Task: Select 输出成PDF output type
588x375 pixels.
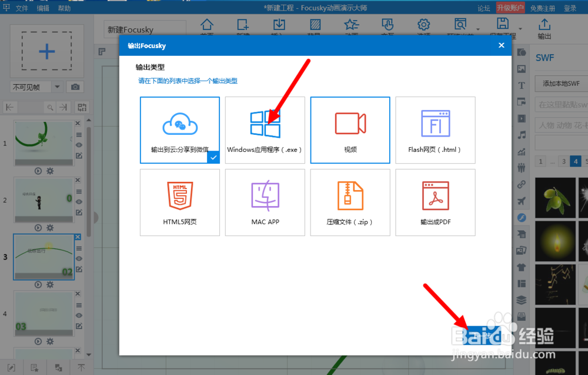Action: 435,203
